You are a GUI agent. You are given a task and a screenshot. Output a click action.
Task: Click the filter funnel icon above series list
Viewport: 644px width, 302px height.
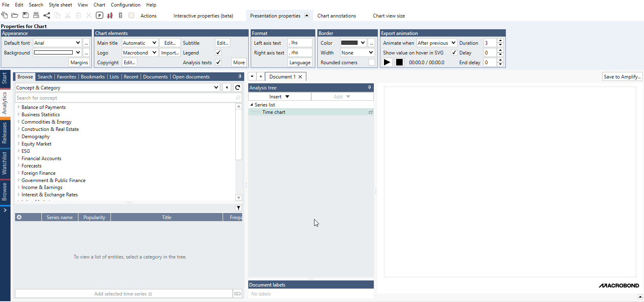(x=239, y=208)
